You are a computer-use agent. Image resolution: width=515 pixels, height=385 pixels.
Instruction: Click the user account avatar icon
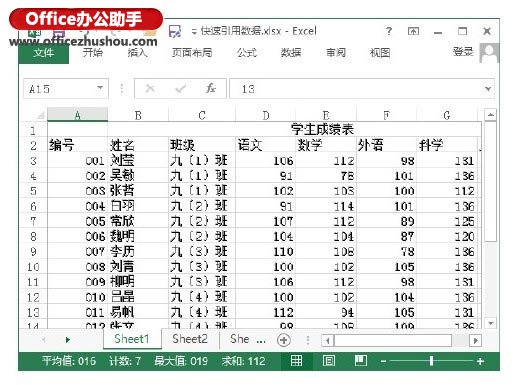[x=489, y=53]
